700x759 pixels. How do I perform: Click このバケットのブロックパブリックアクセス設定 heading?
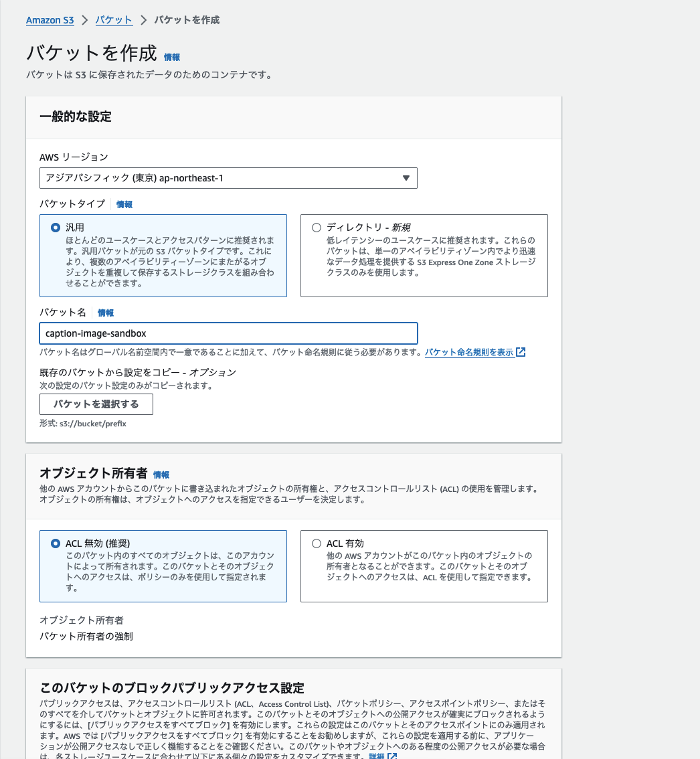pyautogui.click(x=172, y=688)
